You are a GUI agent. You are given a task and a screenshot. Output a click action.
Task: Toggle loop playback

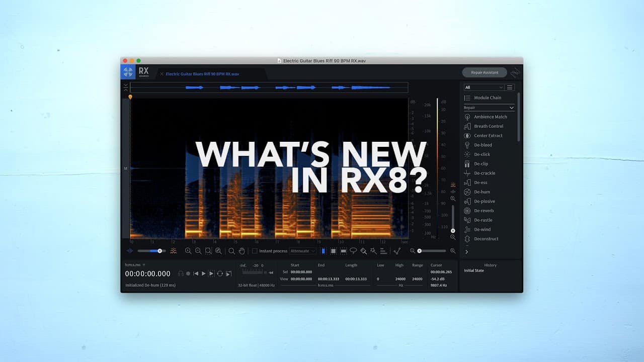[x=220, y=274]
